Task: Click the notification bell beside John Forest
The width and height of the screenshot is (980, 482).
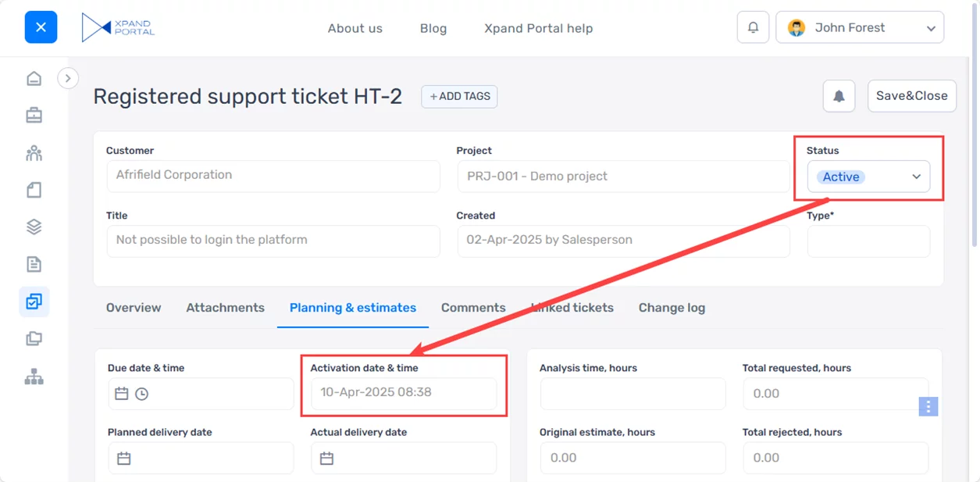Action: click(x=753, y=27)
